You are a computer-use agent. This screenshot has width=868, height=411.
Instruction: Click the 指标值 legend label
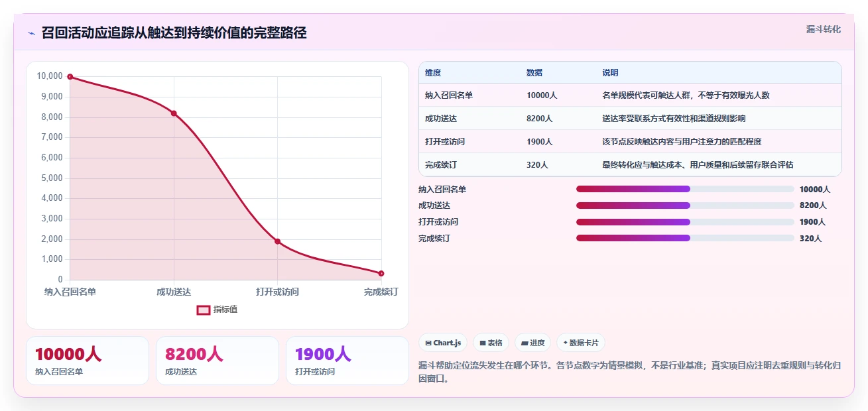click(225, 310)
